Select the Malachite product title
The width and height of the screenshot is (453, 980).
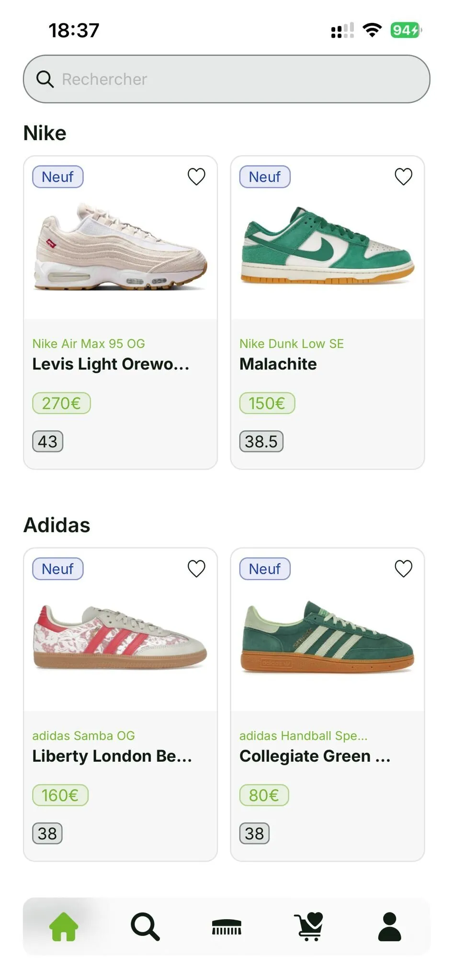click(x=278, y=364)
